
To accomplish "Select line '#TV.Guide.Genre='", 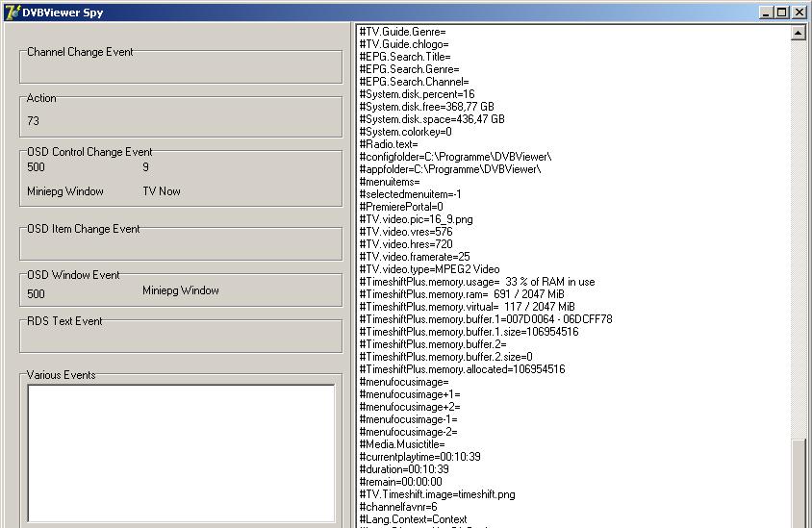I will click(402, 32).
